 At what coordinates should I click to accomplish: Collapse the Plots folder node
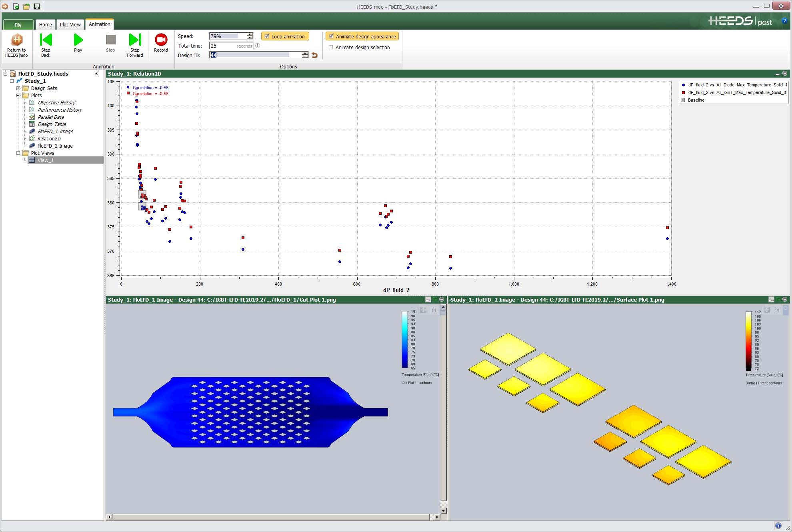point(18,95)
